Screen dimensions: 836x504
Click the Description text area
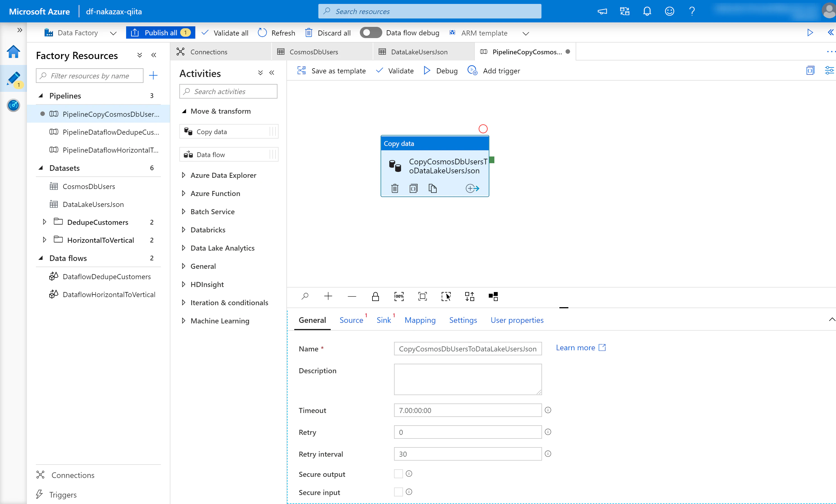point(467,379)
